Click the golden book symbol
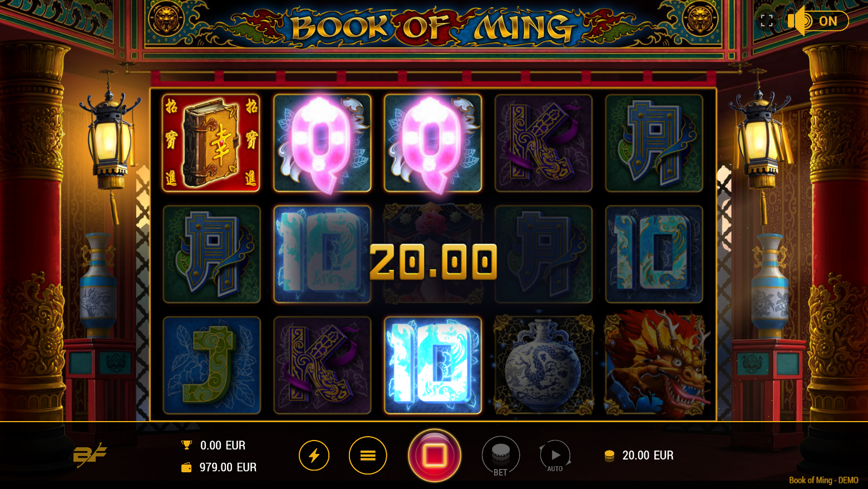This screenshot has height=489, width=868. pyautogui.click(x=211, y=143)
